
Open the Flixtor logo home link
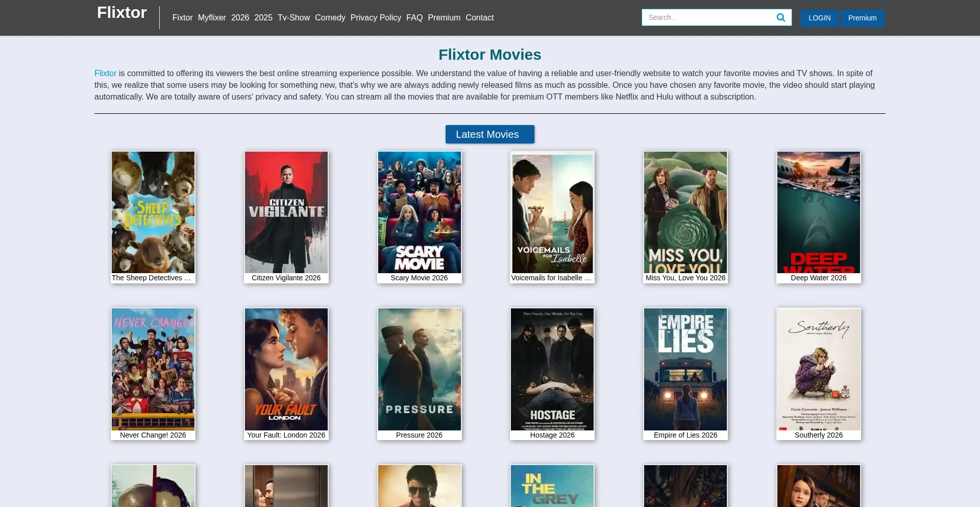(x=122, y=12)
